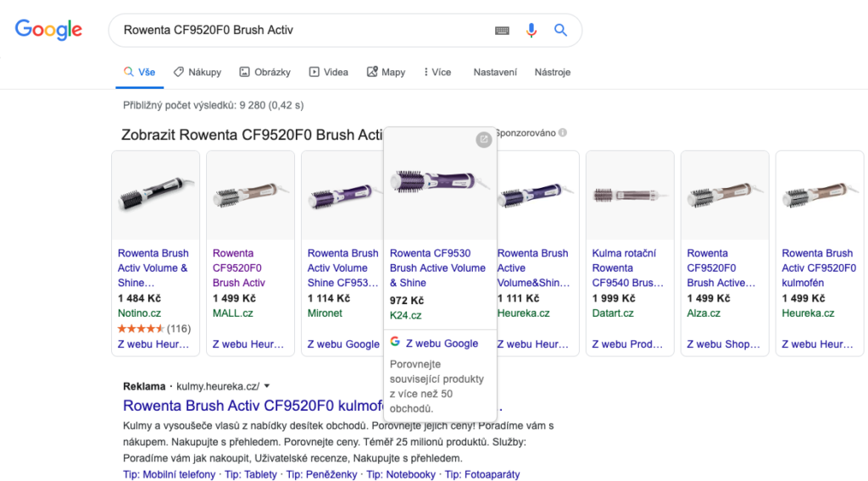Switch to the Nákupy tab

point(197,72)
